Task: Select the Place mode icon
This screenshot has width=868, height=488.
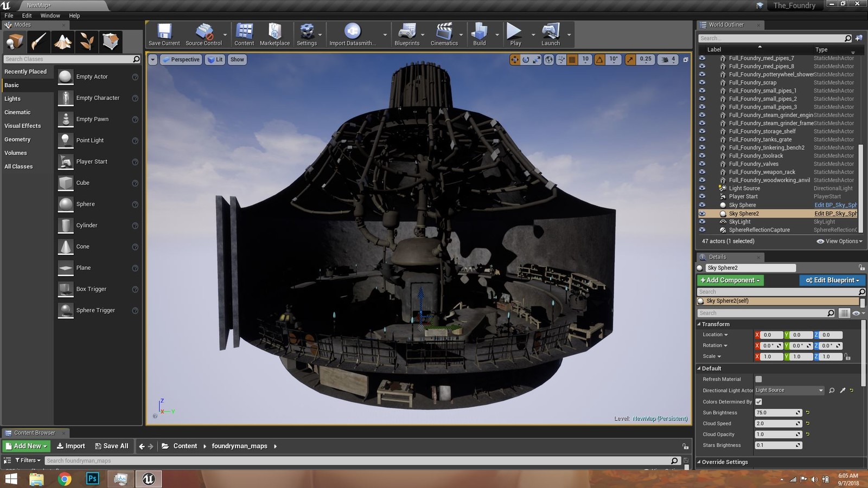Action: (x=15, y=41)
